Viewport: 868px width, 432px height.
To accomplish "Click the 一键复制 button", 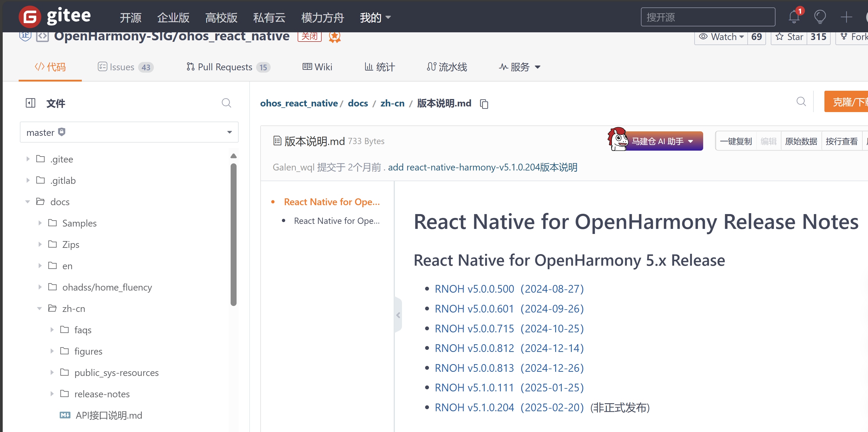I will 736,141.
